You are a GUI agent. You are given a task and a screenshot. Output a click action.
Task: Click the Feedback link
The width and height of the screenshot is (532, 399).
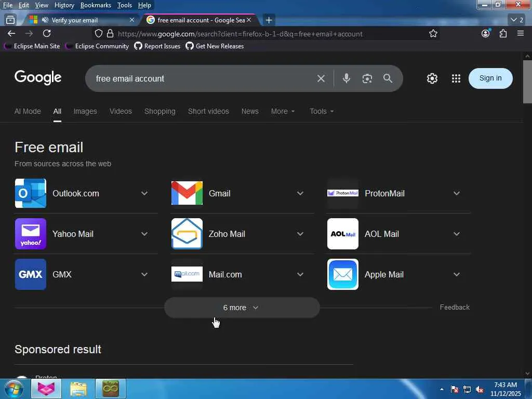pos(455,307)
